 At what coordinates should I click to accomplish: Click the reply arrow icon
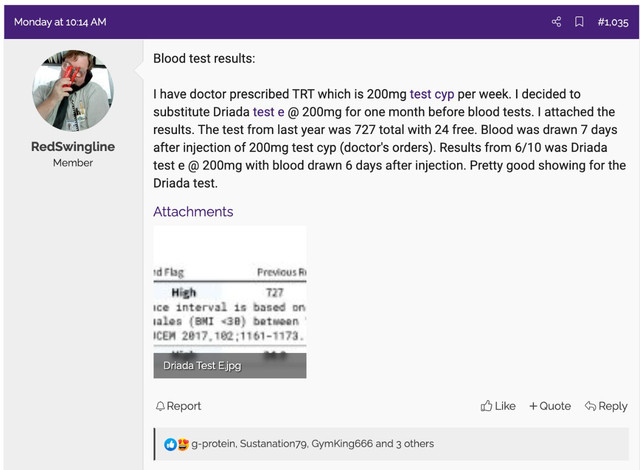(590, 406)
